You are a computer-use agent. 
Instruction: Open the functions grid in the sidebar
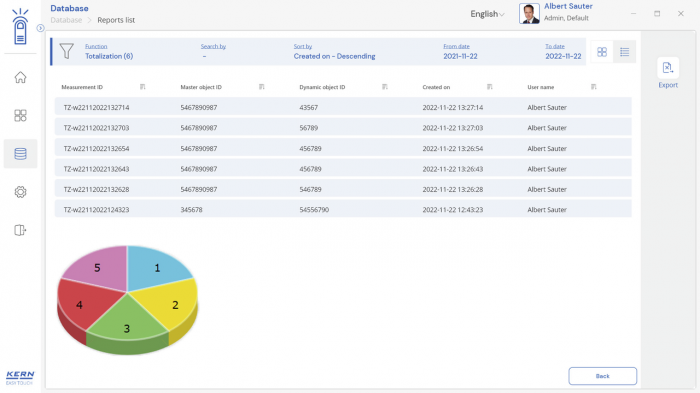coord(20,116)
